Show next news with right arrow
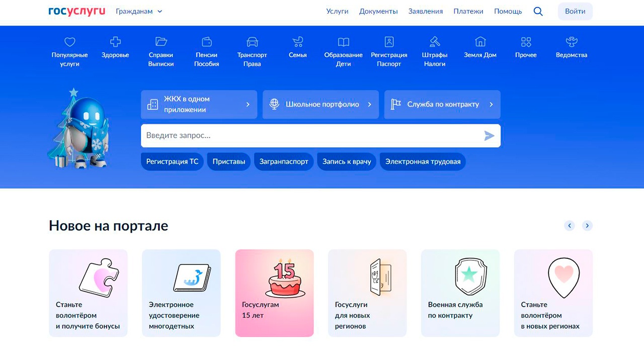644x362 pixels. point(587,226)
